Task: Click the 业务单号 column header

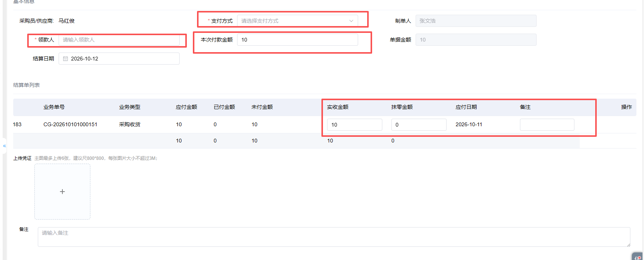Action: (54, 107)
